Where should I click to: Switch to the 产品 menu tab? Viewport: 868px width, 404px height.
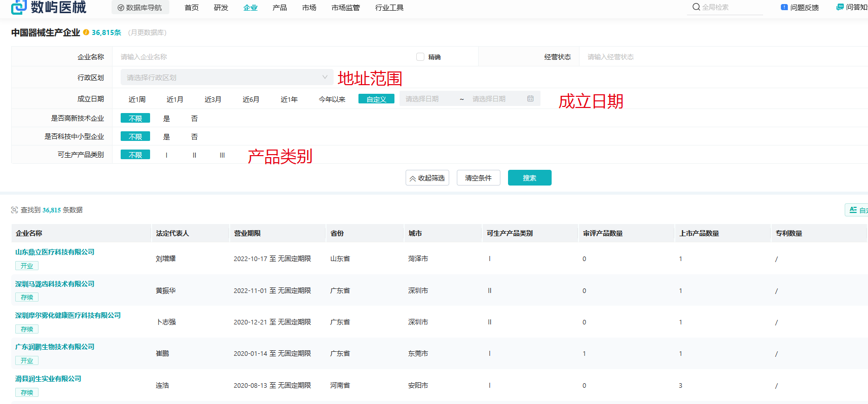pyautogui.click(x=279, y=8)
